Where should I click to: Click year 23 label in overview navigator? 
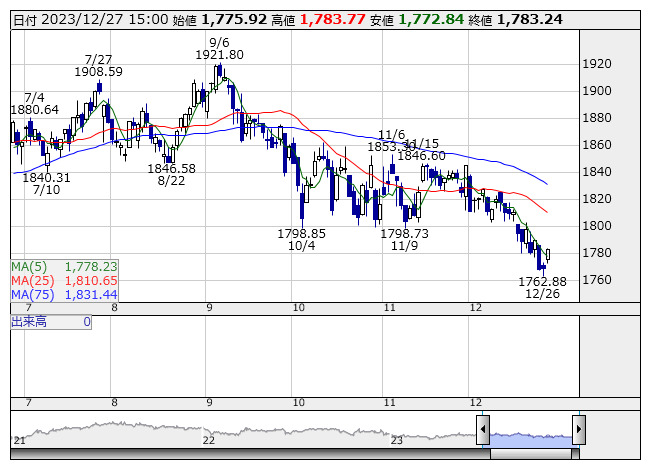tap(396, 440)
